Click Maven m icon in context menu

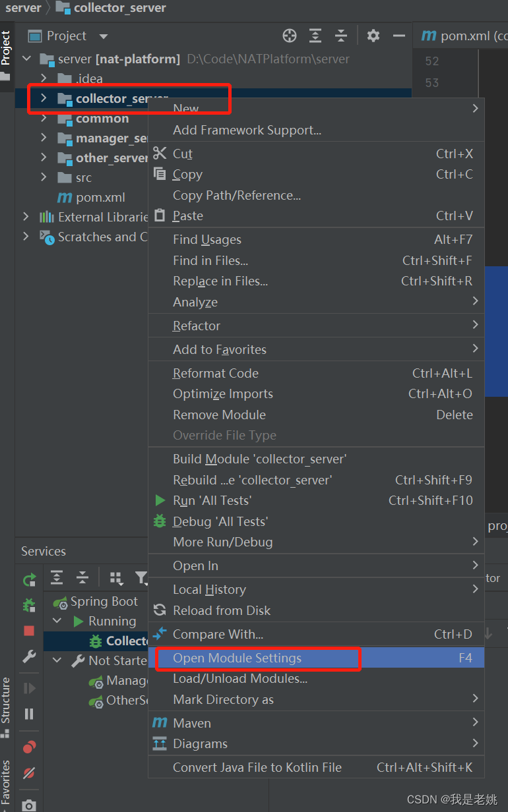[x=160, y=723]
